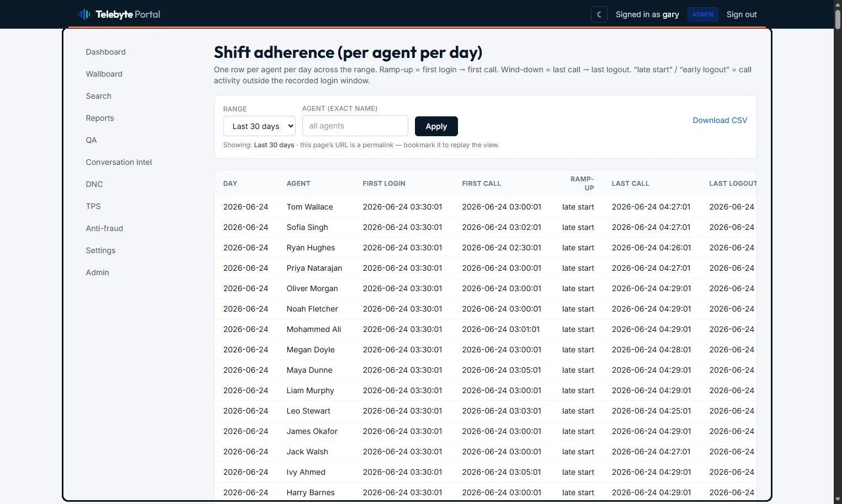Viewport: 842px width, 504px height.
Task: Click the RAMP-UP column header
Action: click(x=582, y=184)
